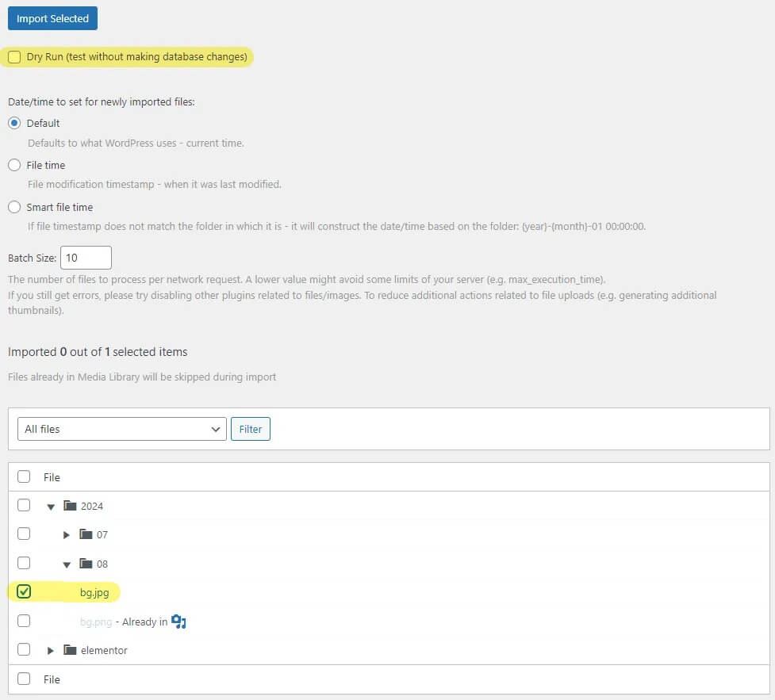Tick the checkbox for the 2024 folder
Viewport: 775px width, 700px height.
[x=24, y=506]
